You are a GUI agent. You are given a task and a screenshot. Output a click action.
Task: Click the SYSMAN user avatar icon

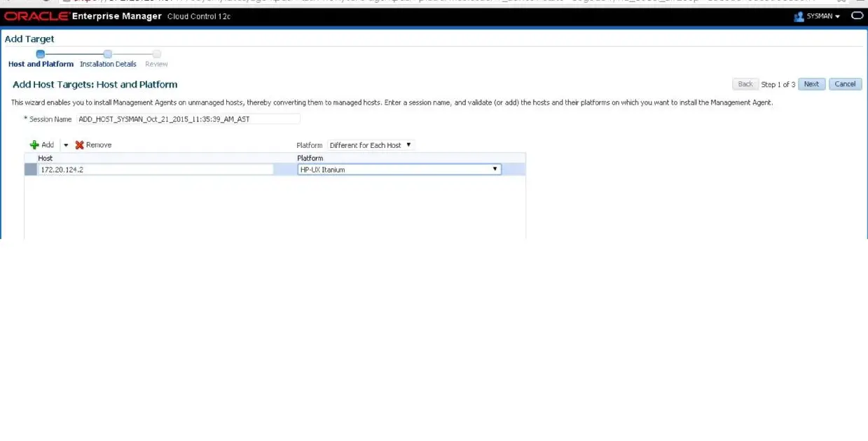tap(799, 16)
